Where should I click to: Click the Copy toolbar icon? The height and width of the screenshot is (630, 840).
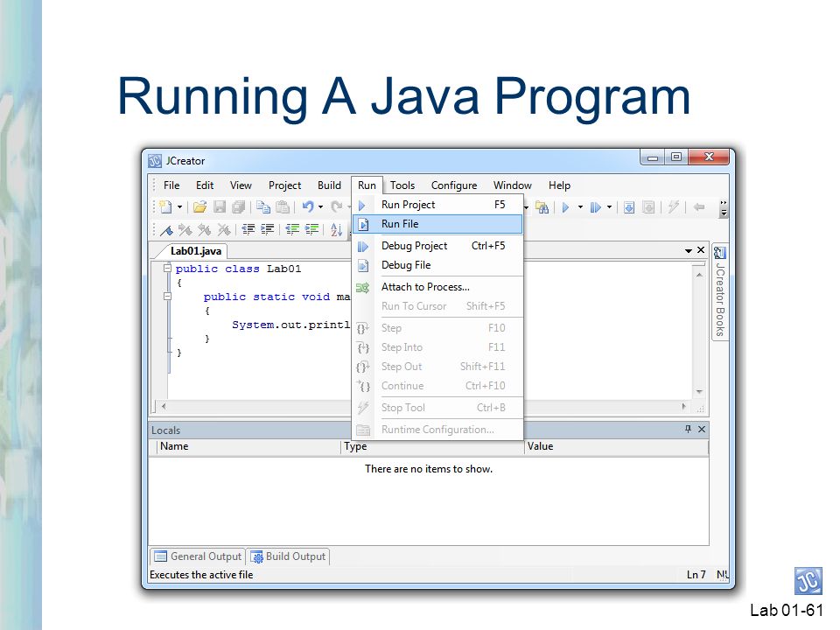click(263, 206)
